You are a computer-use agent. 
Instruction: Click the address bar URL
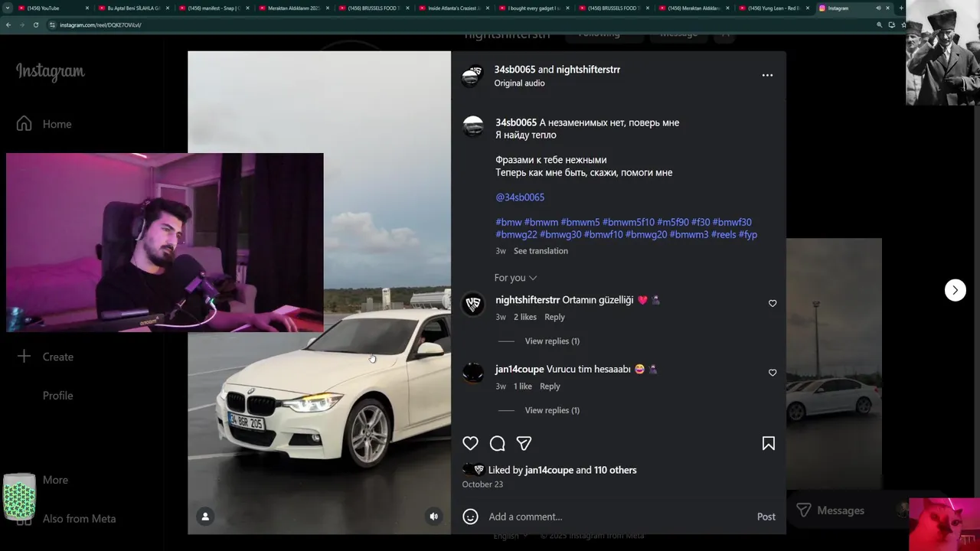pyautogui.click(x=100, y=24)
